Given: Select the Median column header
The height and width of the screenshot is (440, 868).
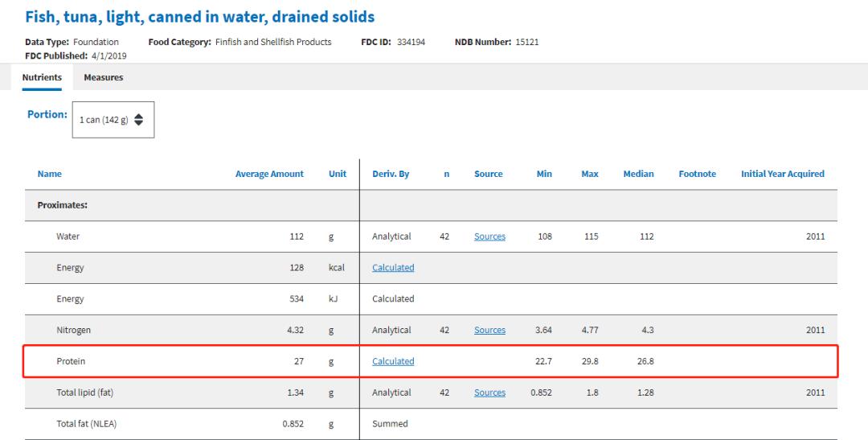Looking at the screenshot, I should (638, 174).
